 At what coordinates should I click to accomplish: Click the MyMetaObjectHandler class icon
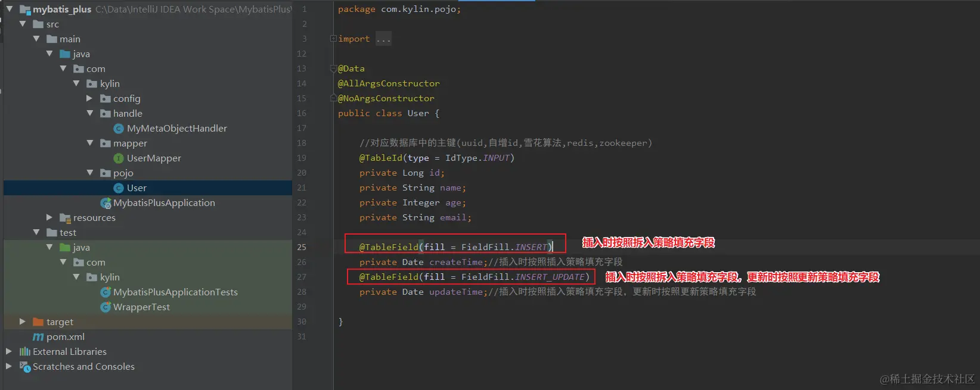coord(119,128)
